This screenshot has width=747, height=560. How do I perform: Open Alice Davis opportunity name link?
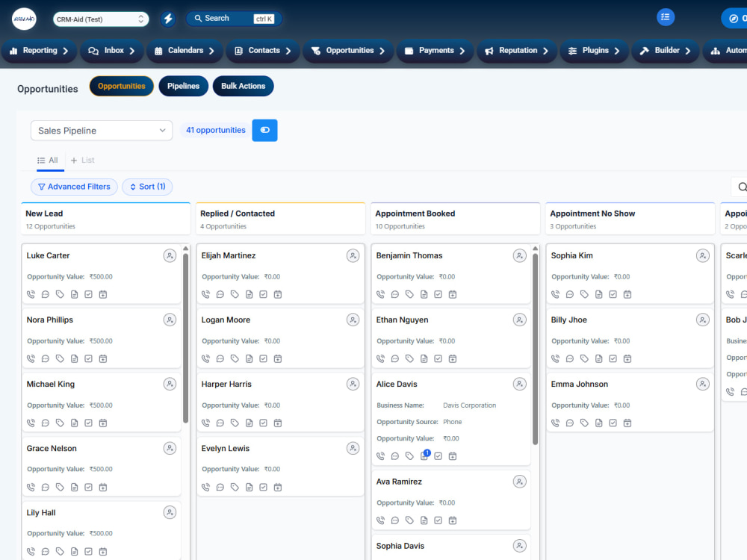point(397,384)
